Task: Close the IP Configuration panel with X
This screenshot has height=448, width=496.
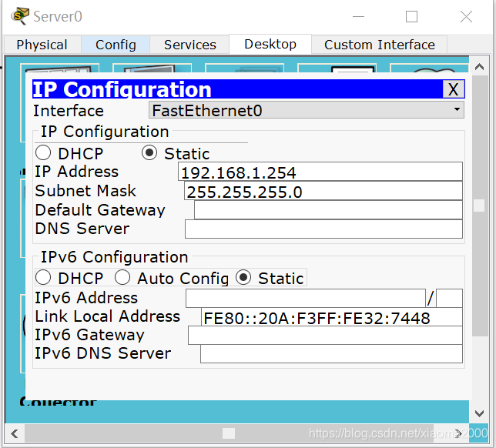Action: pyautogui.click(x=454, y=89)
